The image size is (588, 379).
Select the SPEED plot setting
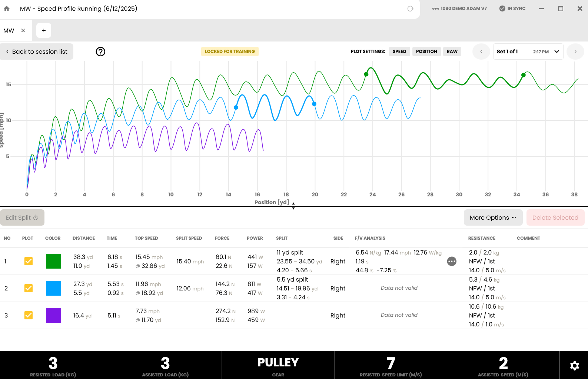399,51
